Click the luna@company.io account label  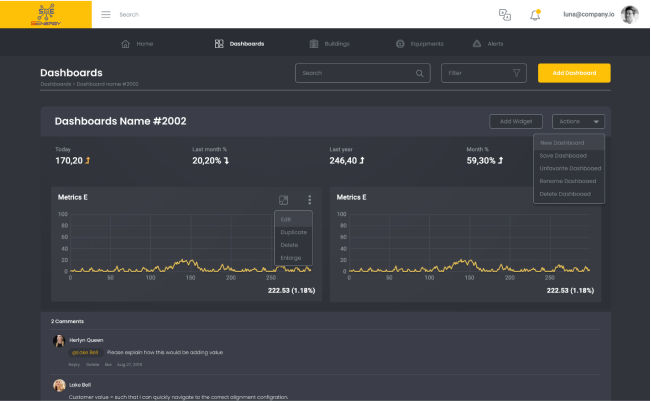589,15
